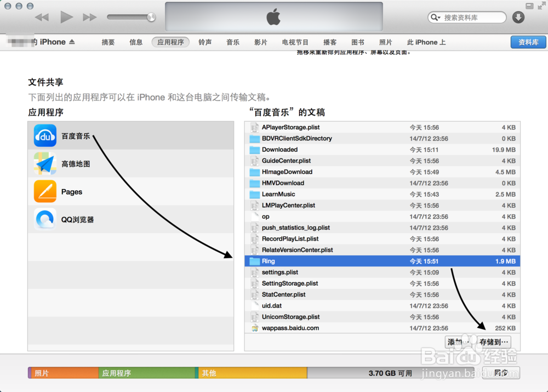Select the APlayerStorage.plist file icon
This screenshot has height=392, width=548.
click(x=255, y=127)
